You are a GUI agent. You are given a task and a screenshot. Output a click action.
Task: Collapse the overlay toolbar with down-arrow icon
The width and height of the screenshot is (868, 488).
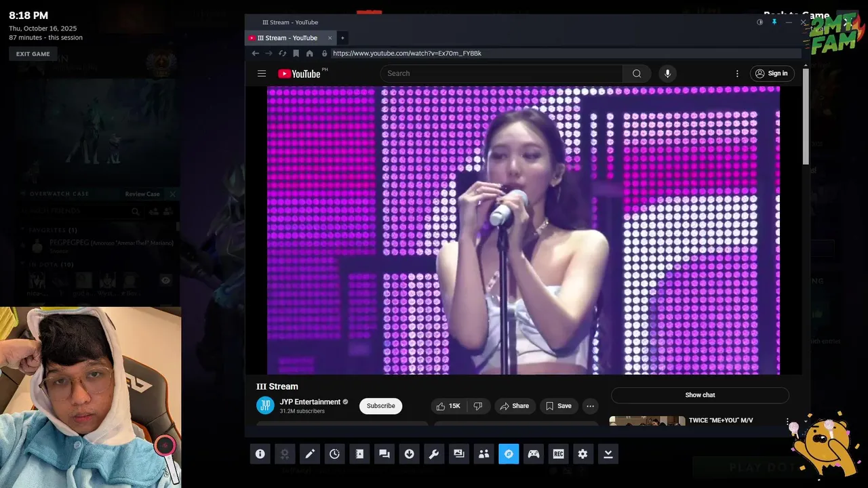[608, 454]
